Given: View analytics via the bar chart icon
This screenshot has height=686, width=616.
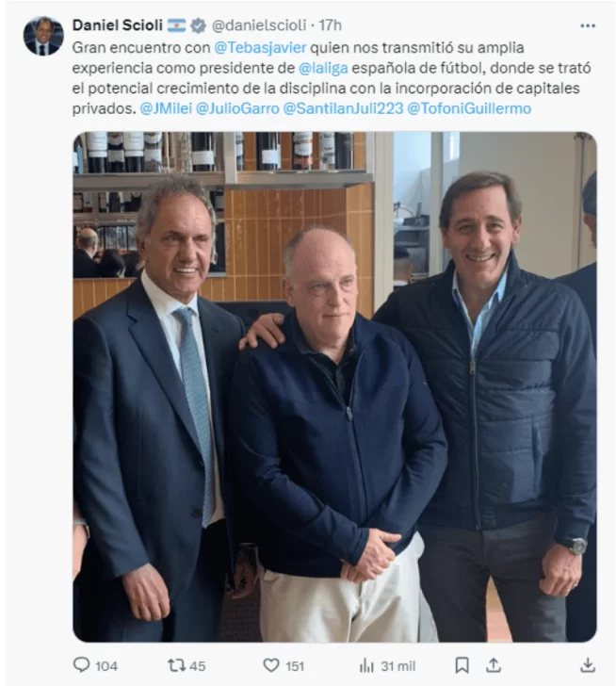Looking at the screenshot, I should point(366,666).
